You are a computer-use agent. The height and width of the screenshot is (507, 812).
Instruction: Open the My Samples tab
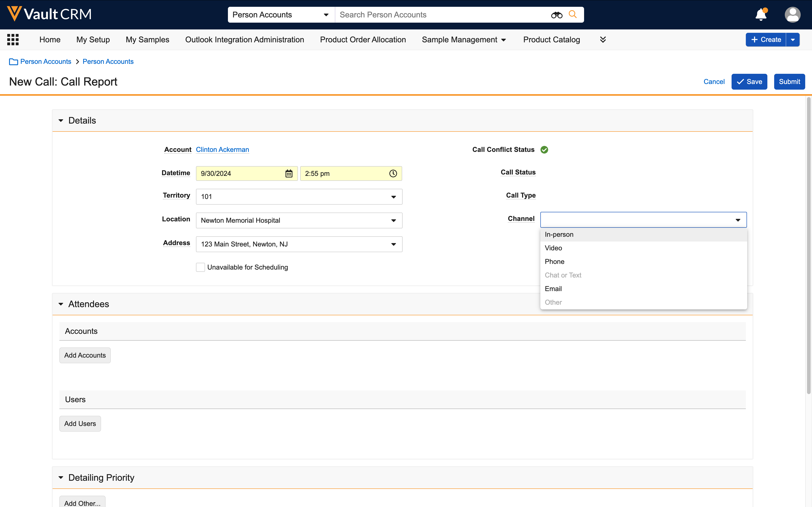coord(147,40)
